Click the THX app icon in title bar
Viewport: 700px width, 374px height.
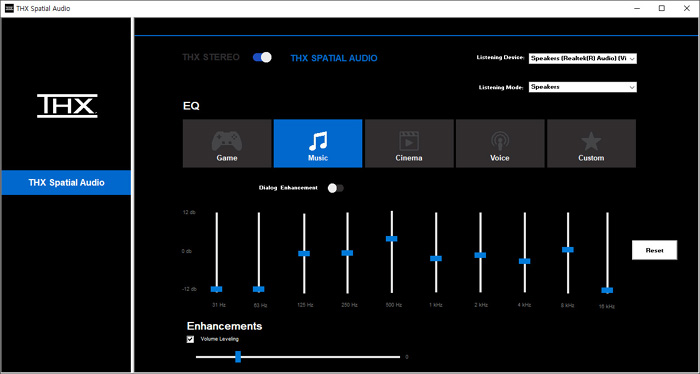click(x=9, y=8)
